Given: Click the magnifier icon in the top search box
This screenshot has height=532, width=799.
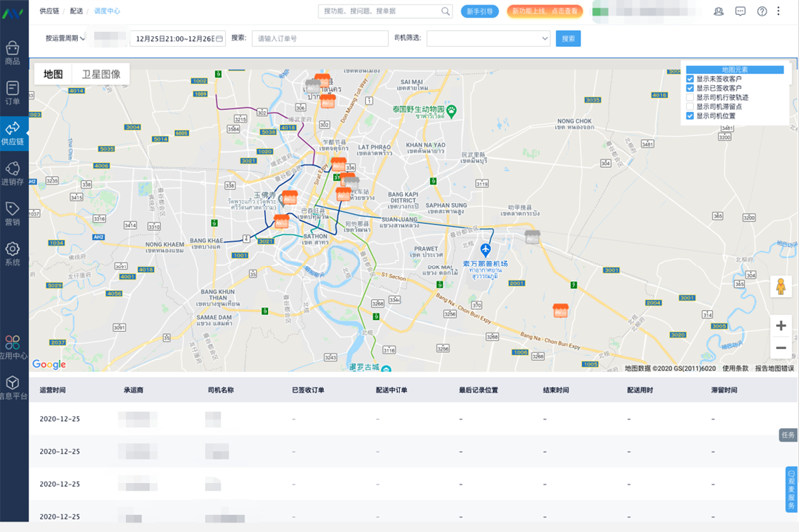Looking at the screenshot, I should point(445,11).
